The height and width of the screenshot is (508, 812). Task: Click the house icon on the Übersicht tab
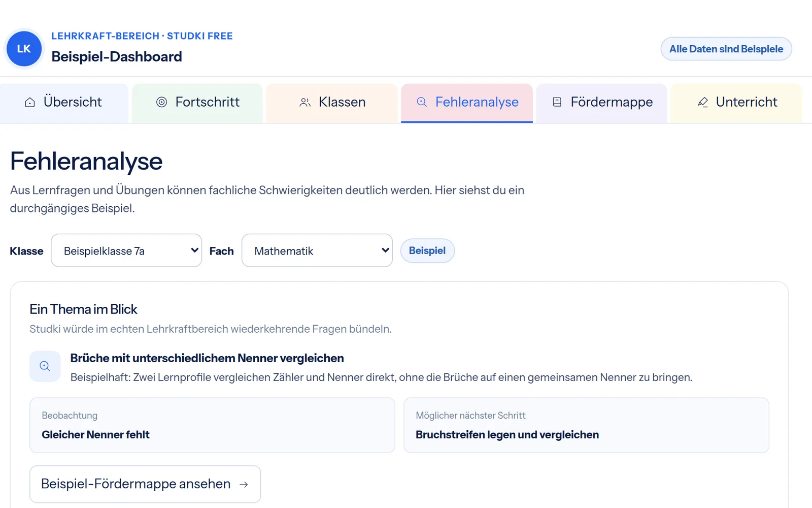[x=30, y=102]
